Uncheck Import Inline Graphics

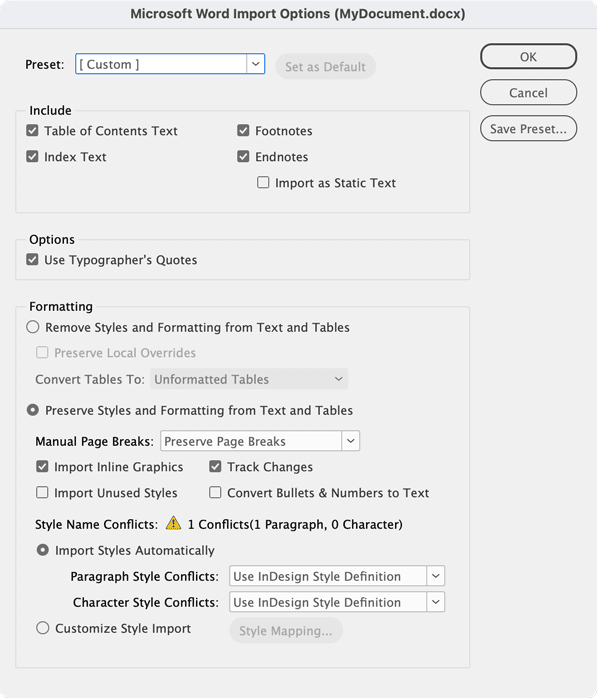point(42,467)
